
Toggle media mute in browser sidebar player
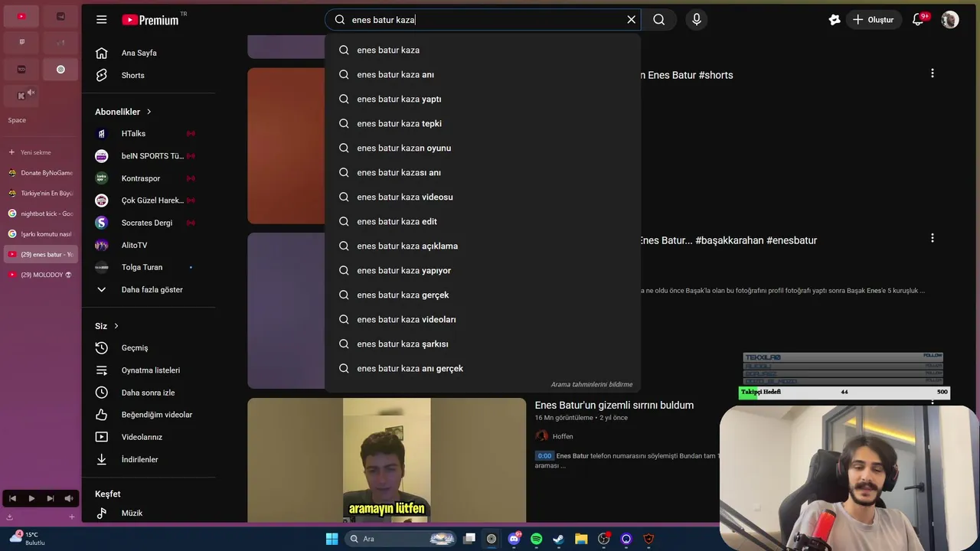[69, 498]
